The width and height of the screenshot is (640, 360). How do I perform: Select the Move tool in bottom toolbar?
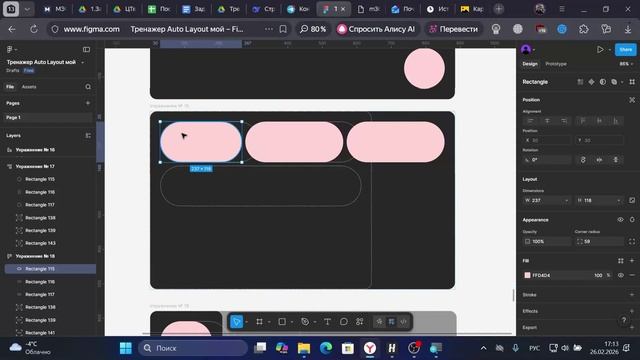click(x=236, y=322)
